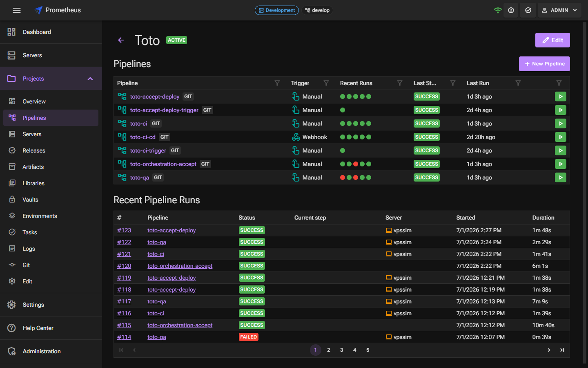Click the red run dot of toto-orchestration-accept
Image resolution: width=588 pixels, height=368 pixels.
[356, 164]
